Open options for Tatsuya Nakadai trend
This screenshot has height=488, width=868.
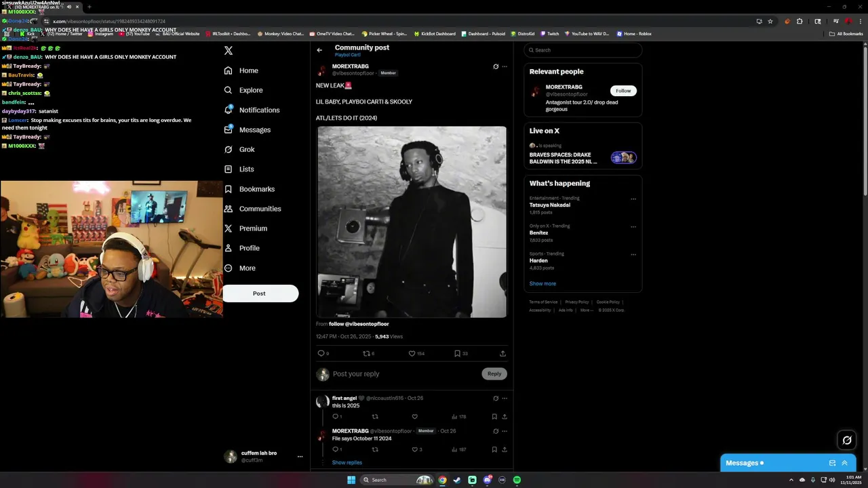633,199
